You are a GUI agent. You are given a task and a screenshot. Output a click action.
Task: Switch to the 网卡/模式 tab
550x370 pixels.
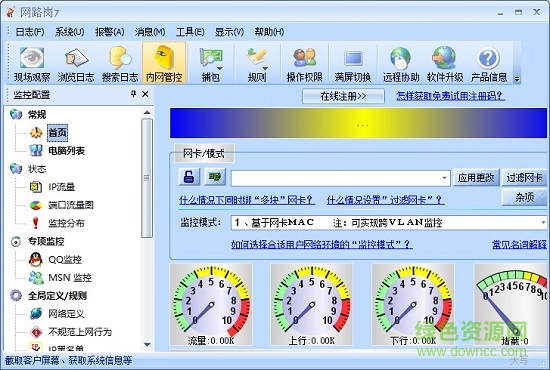point(204,153)
